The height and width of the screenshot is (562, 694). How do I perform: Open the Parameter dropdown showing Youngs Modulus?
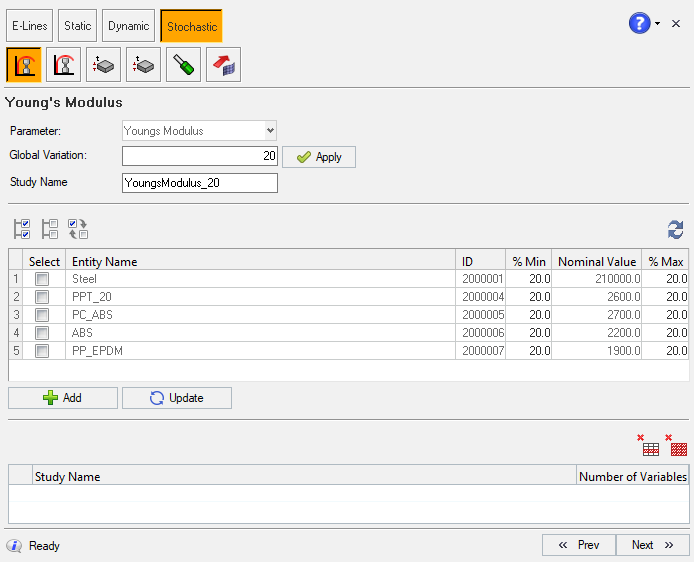(x=199, y=130)
